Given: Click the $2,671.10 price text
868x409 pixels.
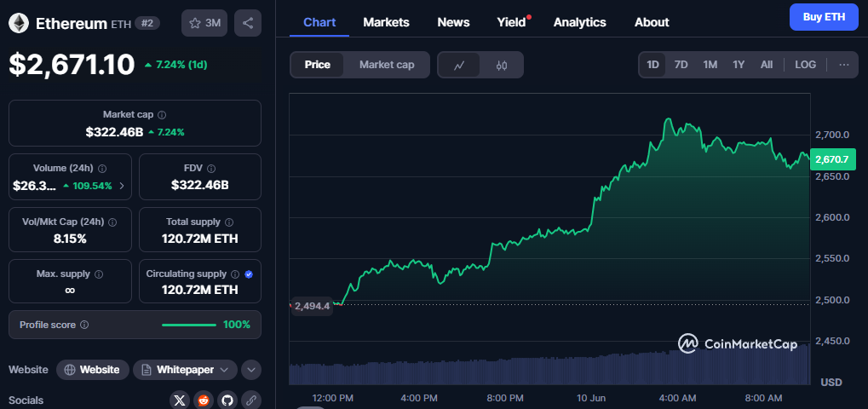Looking at the screenshot, I should (72, 65).
